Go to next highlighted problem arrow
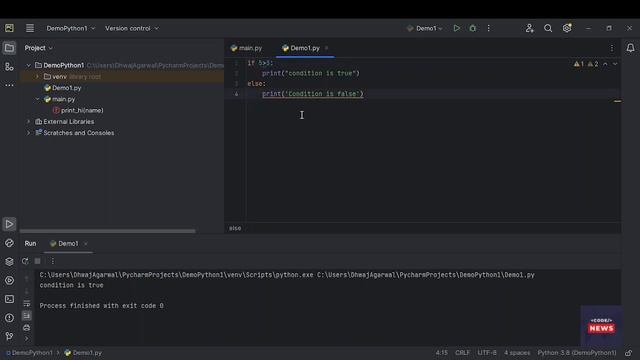Viewport: 640px width, 360px height. coord(615,64)
